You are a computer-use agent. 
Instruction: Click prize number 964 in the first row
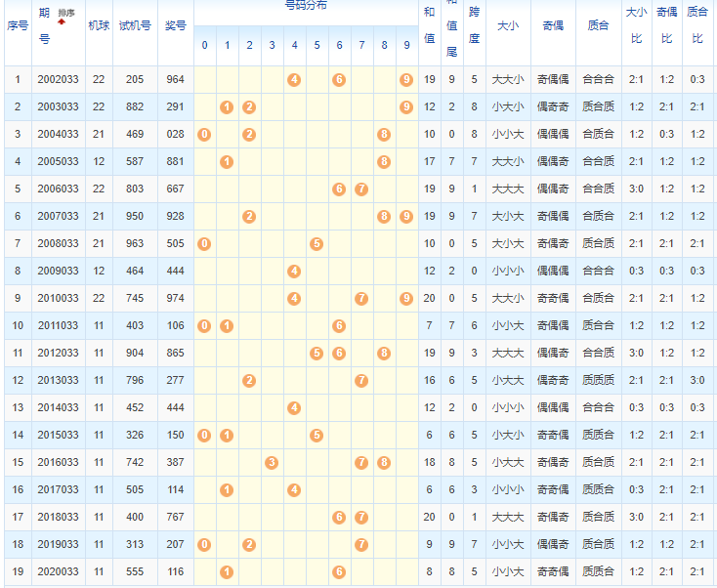tap(176, 79)
